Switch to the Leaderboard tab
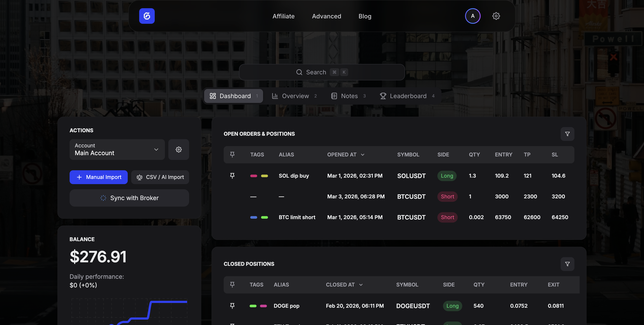The image size is (644, 325). pos(408,96)
